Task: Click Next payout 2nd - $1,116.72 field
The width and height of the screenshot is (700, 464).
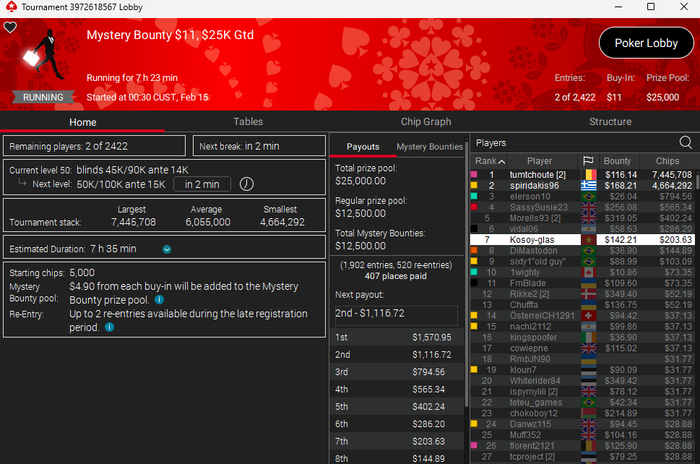Action: click(x=396, y=314)
